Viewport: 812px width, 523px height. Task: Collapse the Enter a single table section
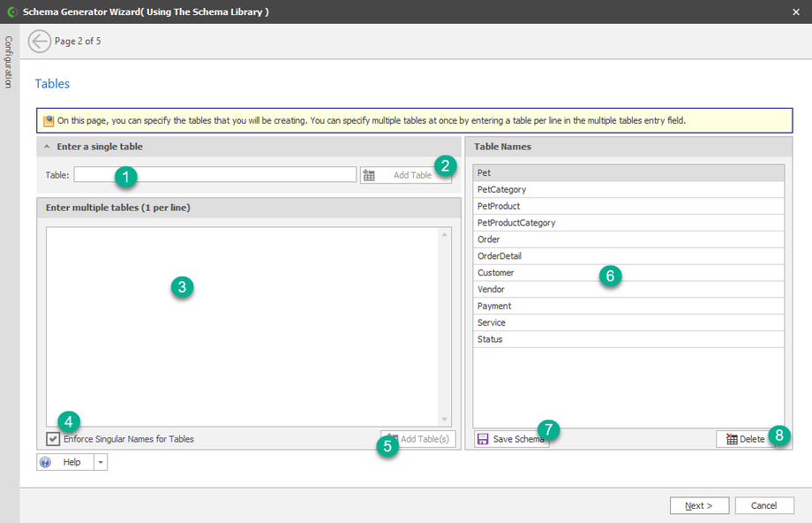point(46,147)
